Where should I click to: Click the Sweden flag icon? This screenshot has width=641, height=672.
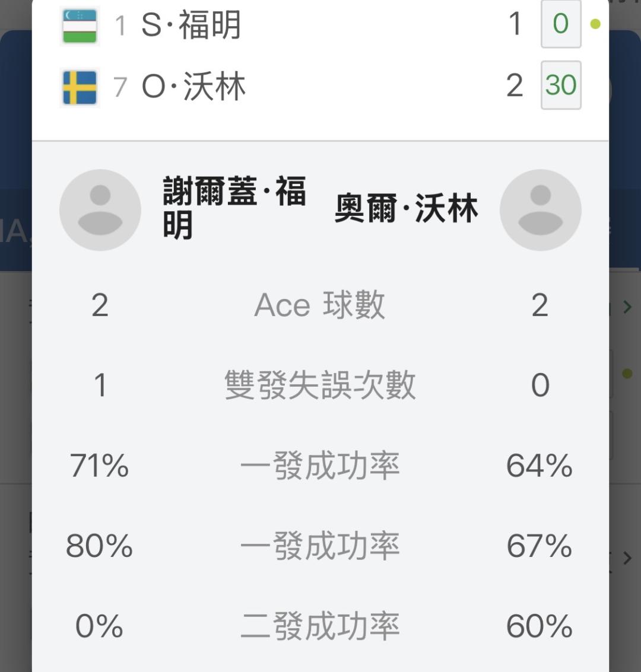[x=80, y=87]
